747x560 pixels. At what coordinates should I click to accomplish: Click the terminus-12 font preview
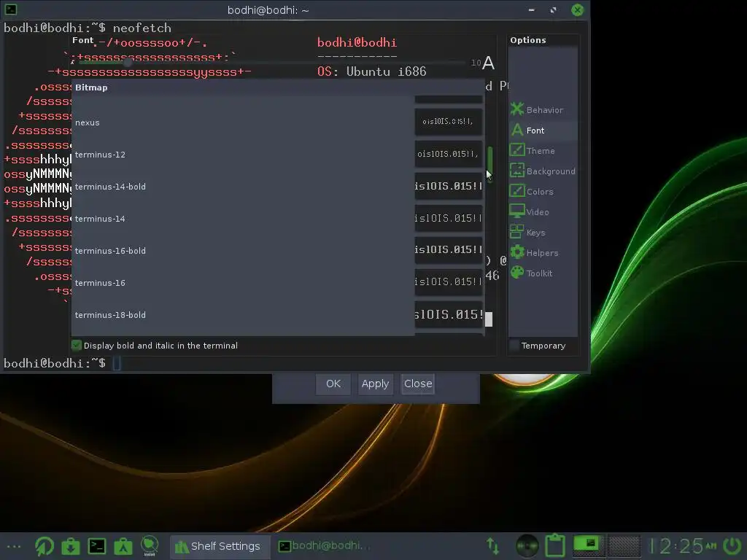[x=449, y=154]
